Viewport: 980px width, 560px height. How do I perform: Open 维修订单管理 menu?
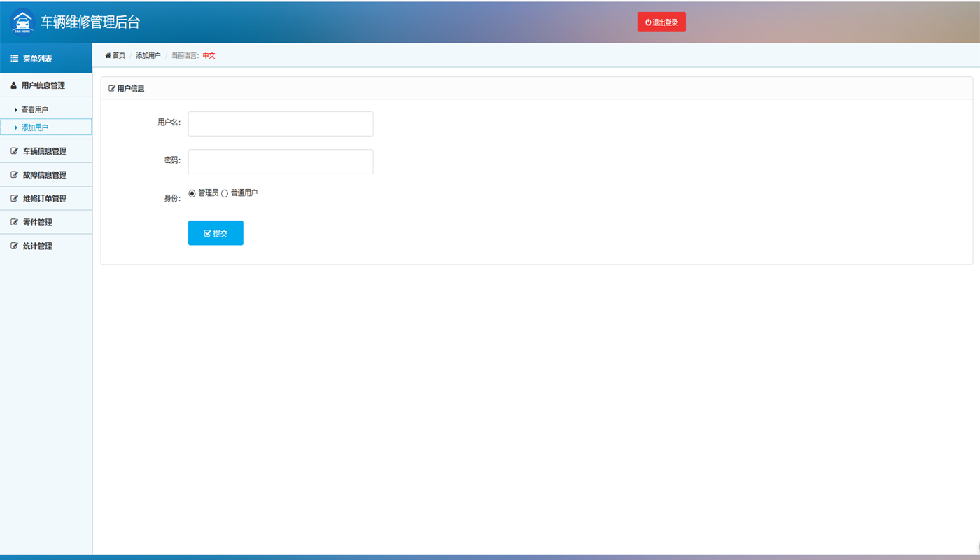click(x=46, y=199)
